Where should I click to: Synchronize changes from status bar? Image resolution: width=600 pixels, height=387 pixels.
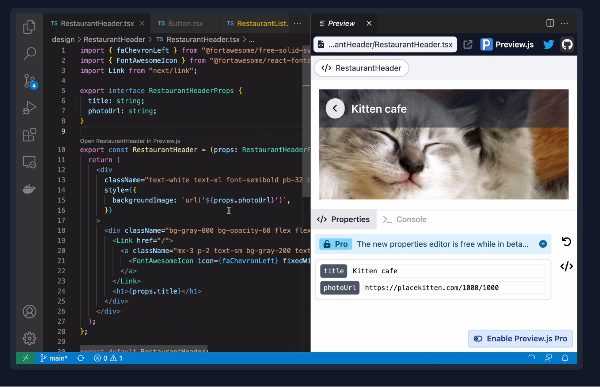pos(81,358)
